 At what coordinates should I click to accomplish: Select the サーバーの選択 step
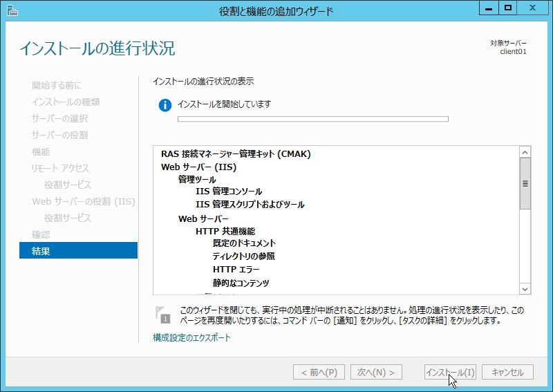(59, 118)
